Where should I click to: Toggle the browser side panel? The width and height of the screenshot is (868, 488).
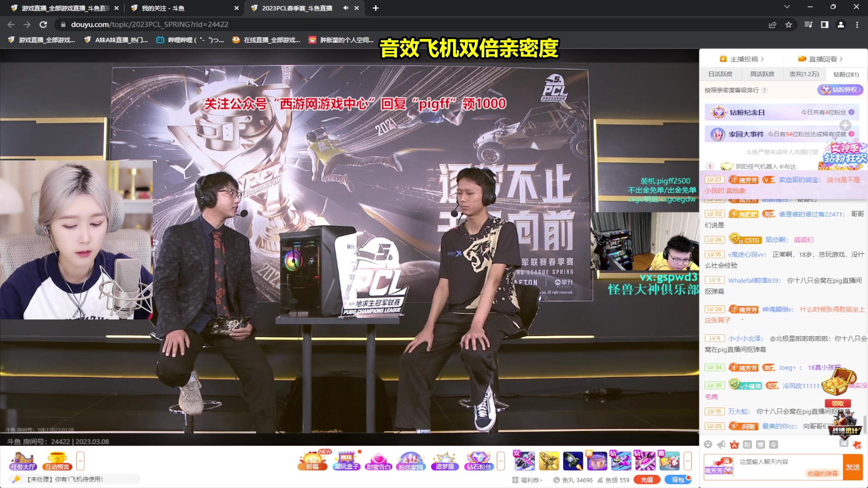tap(825, 24)
